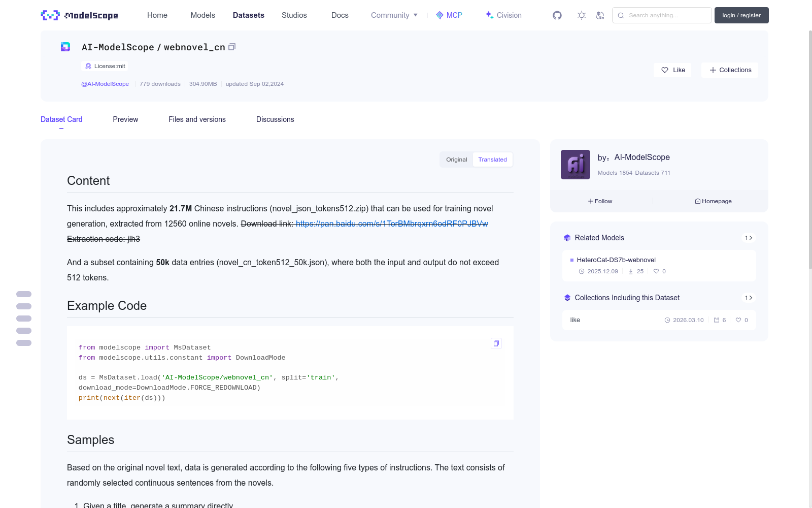Screen dimensions: 812x508
Task: Click the heart icon in Like button
Action: [x=665, y=70]
